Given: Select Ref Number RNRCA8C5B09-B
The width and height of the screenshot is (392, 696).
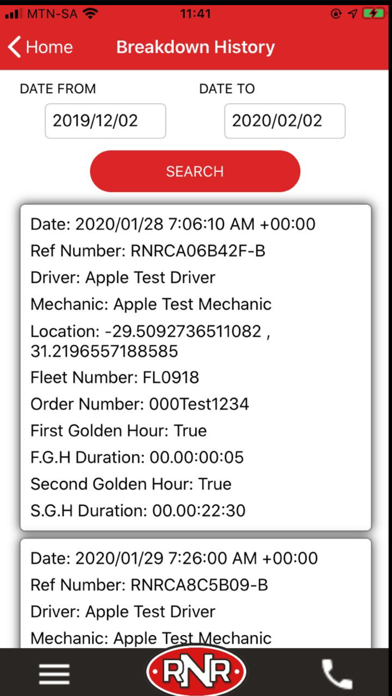Looking at the screenshot, I should 149,585.
